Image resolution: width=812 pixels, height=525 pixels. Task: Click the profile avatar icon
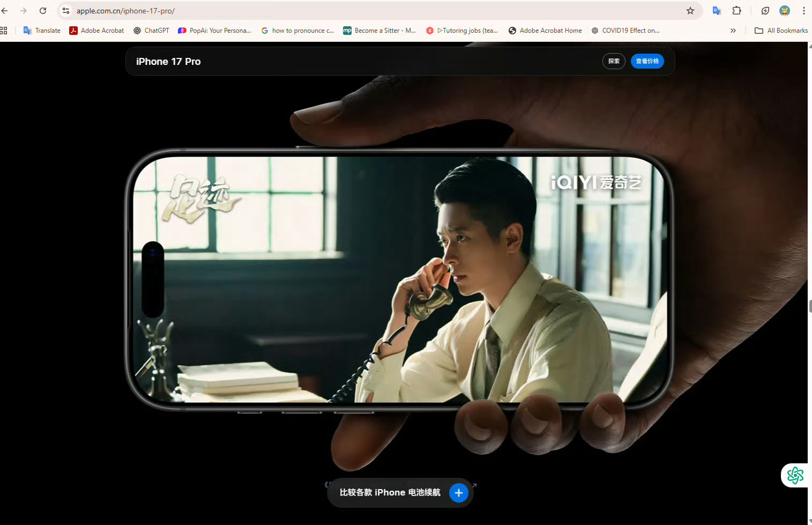(x=785, y=11)
